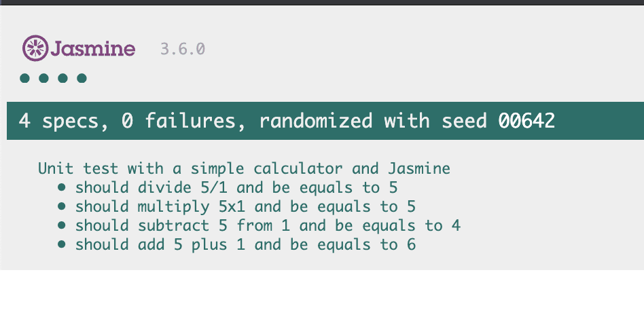644x319 pixels.
Task: Click the second passed spec dot
Action: pyautogui.click(x=43, y=78)
